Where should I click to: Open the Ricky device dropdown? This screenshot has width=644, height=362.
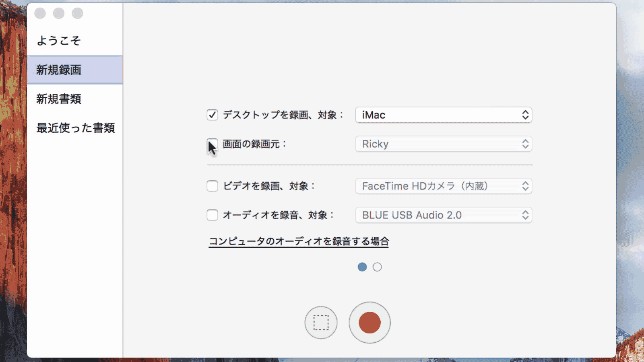pyautogui.click(x=444, y=144)
